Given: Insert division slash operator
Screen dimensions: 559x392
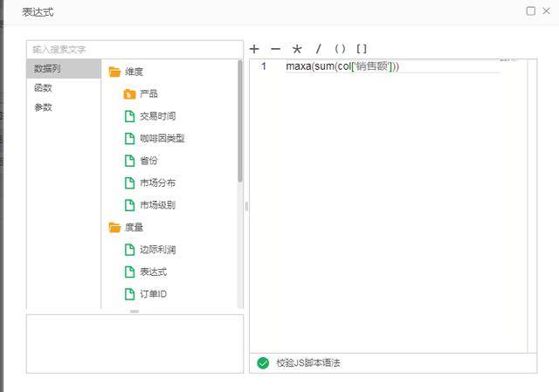Looking at the screenshot, I should tap(318, 49).
